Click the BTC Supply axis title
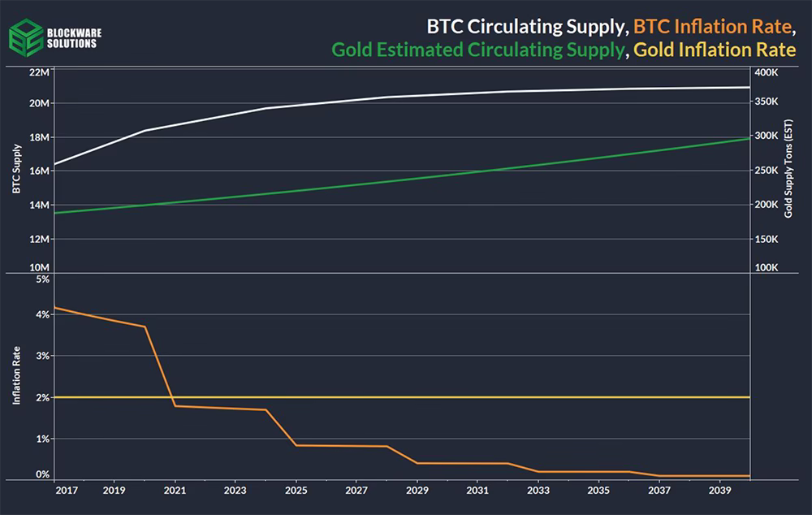This screenshot has width=812, height=515. [16, 169]
